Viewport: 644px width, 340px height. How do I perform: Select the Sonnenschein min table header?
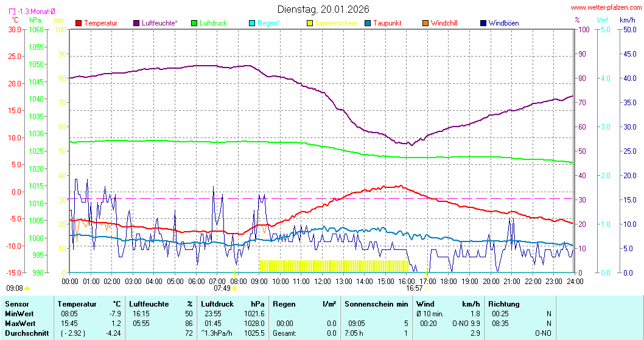375,304
